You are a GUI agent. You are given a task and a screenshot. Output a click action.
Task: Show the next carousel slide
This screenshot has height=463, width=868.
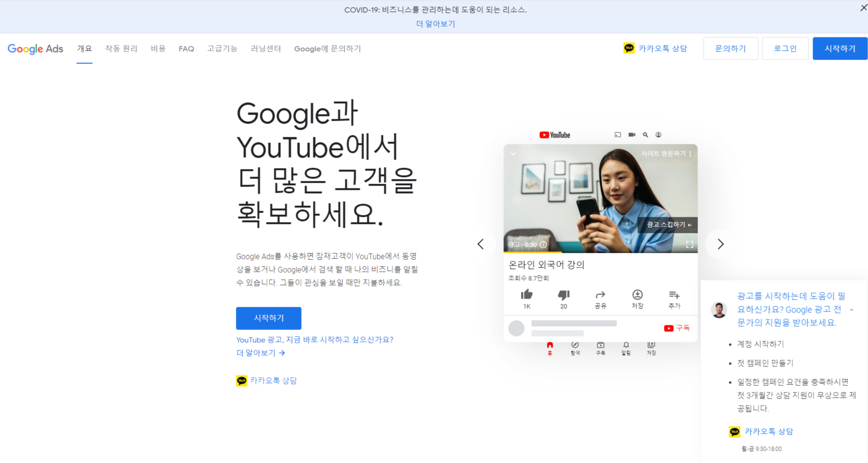tap(720, 244)
